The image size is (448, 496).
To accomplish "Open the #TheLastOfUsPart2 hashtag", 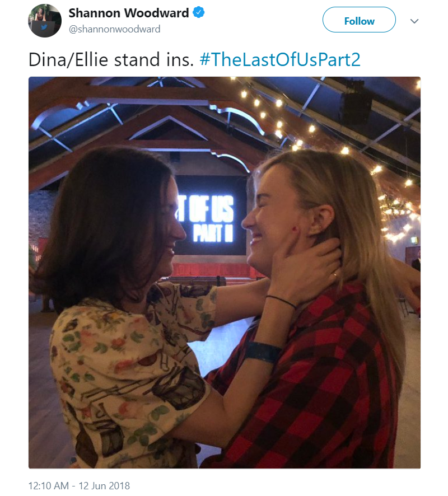I will pos(280,59).
